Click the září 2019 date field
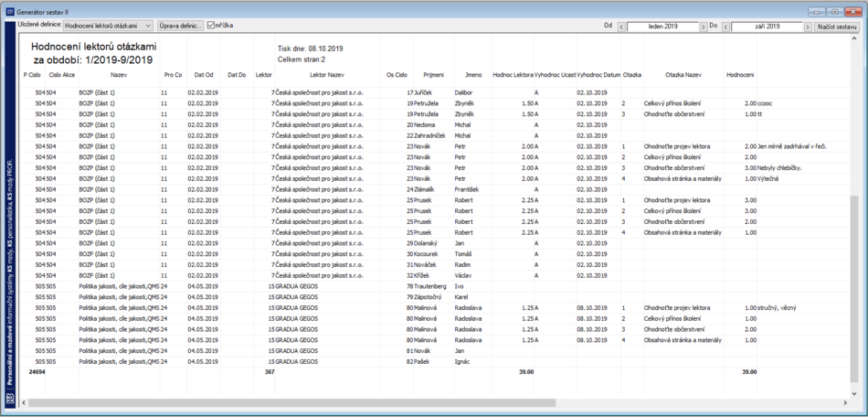The height and width of the screenshot is (417, 868). 767,27
